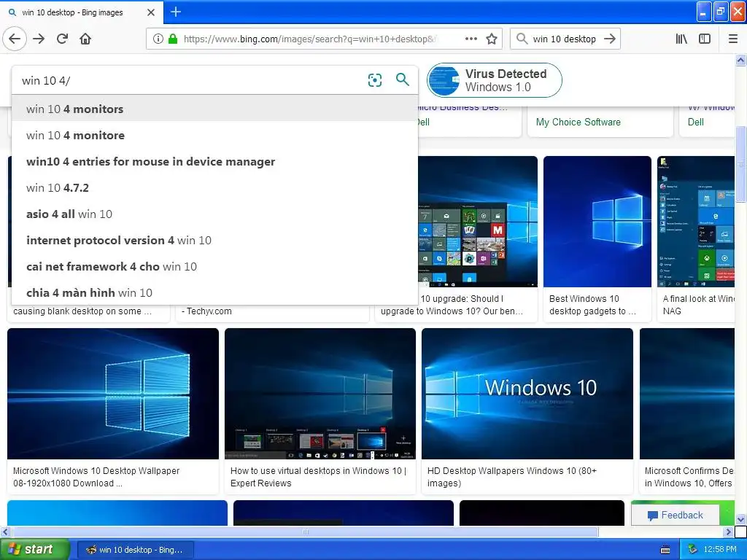
Task: Select suggestion 'win 10 4.7.2'
Action: point(215,187)
